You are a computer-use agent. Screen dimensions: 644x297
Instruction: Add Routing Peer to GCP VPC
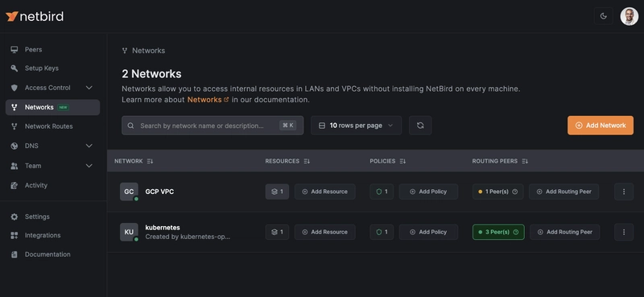point(564,192)
